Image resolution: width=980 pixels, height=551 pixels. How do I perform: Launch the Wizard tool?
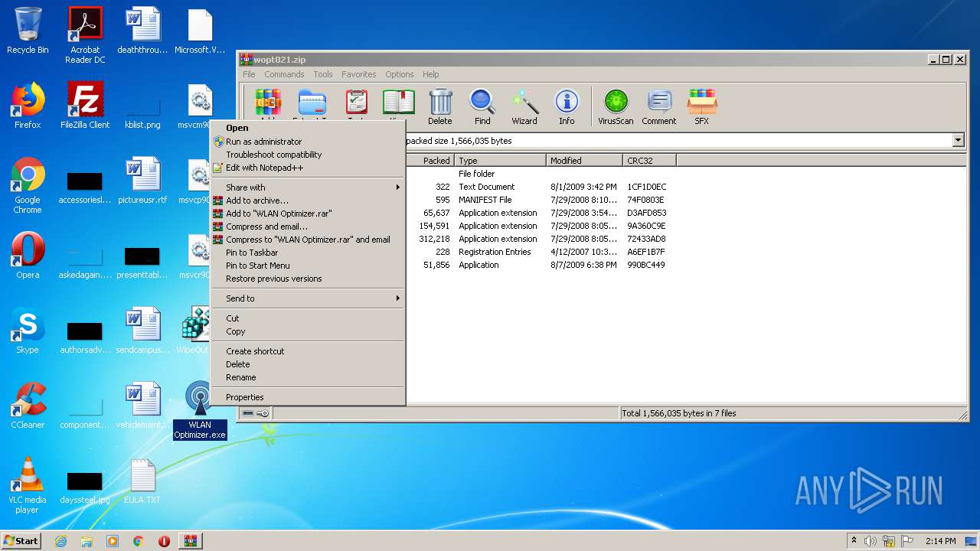524,106
